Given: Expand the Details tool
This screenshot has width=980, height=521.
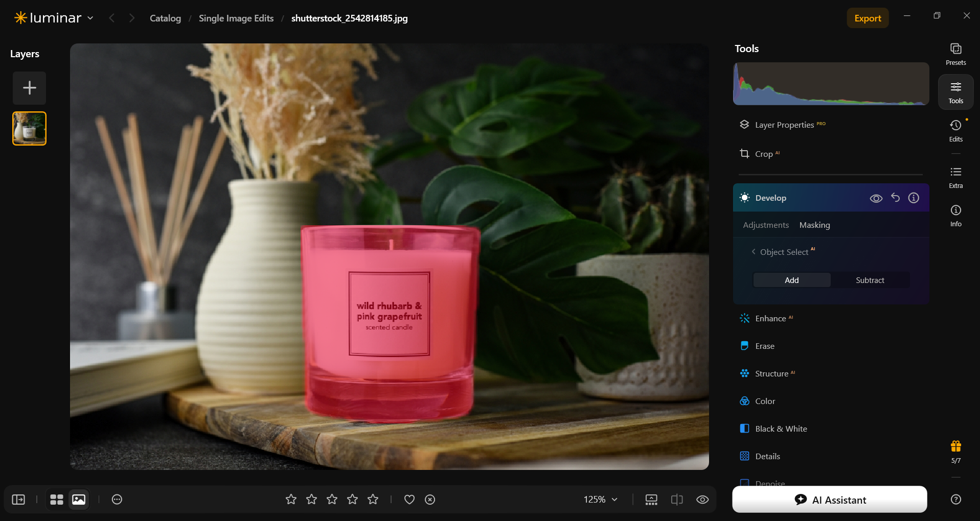Looking at the screenshot, I should pyautogui.click(x=831, y=456).
